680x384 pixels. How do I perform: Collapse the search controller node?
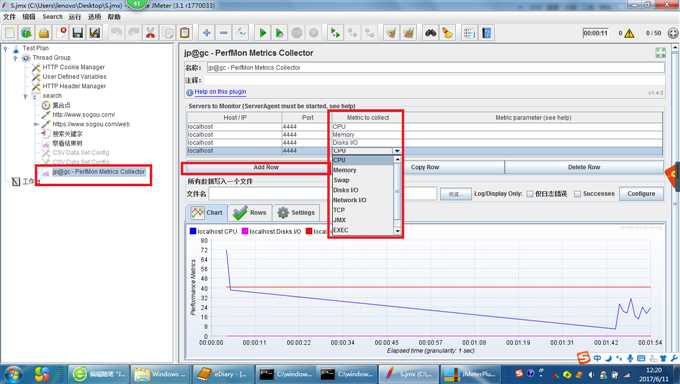coord(26,96)
